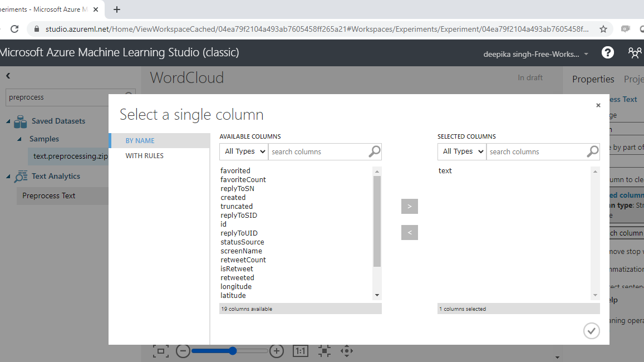Select the retweetCount column
Image resolution: width=644 pixels, height=362 pixels.
click(x=243, y=260)
